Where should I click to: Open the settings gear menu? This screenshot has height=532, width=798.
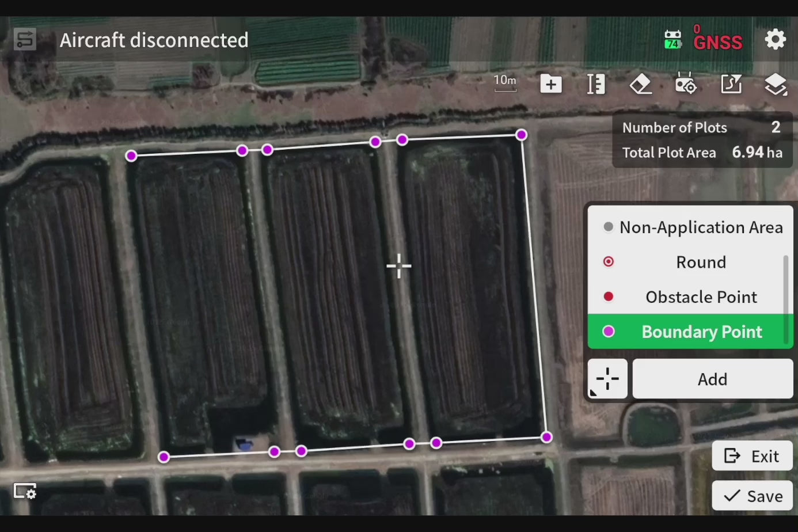[775, 40]
